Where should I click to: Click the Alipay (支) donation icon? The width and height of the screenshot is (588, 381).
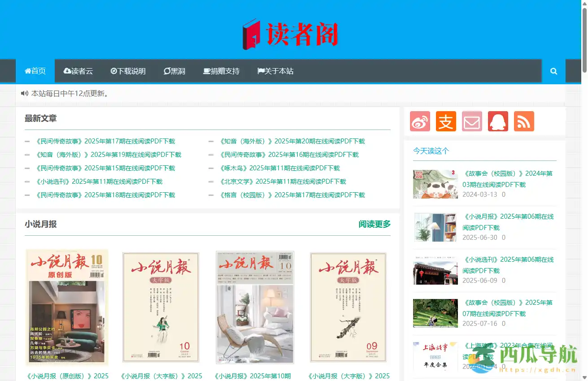pyautogui.click(x=445, y=121)
